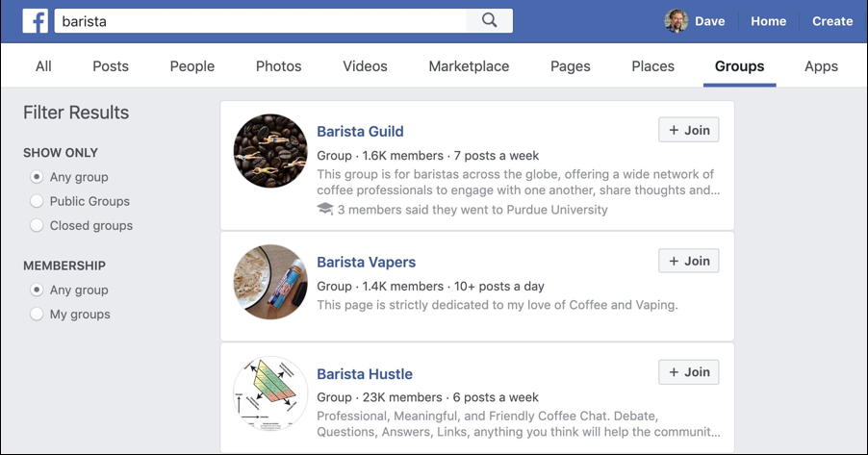Switch to the All tab
This screenshot has width=868, height=455.
point(43,66)
